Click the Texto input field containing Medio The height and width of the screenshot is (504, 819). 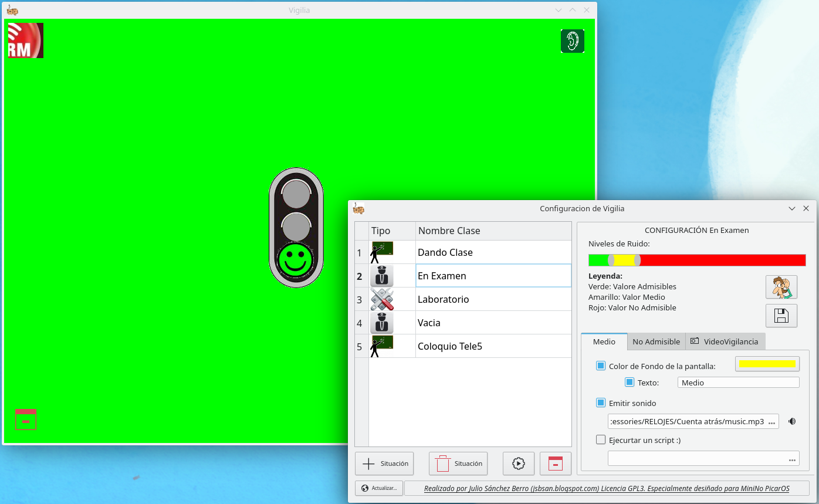pyautogui.click(x=739, y=383)
